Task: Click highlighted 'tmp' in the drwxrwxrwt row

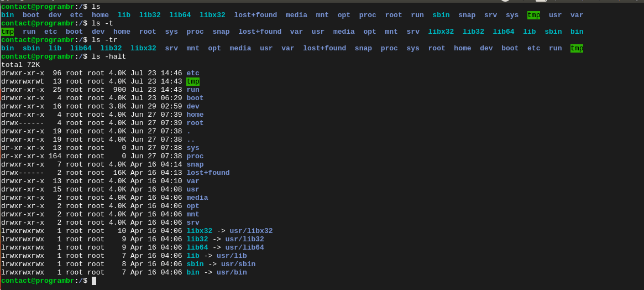Action: (x=192, y=81)
